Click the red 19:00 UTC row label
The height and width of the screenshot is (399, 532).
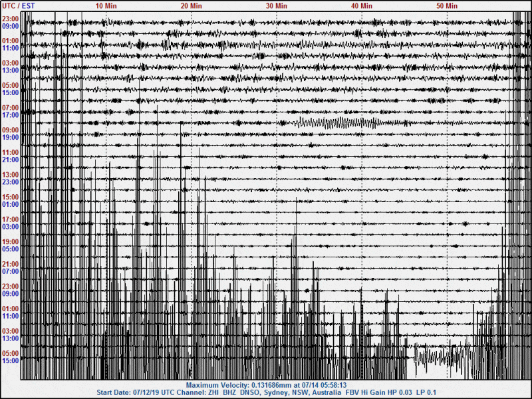[x=10, y=241]
